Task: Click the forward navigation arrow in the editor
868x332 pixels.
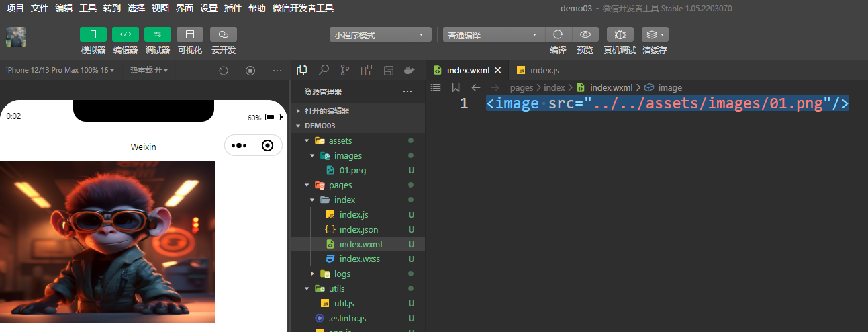Action: click(495, 87)
